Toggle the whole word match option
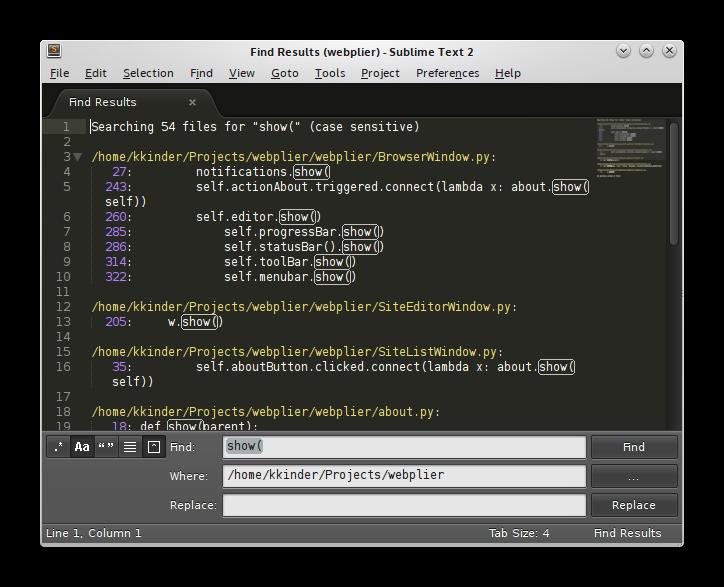This screenshot has height=587, width=724. [x=106, y=447]
